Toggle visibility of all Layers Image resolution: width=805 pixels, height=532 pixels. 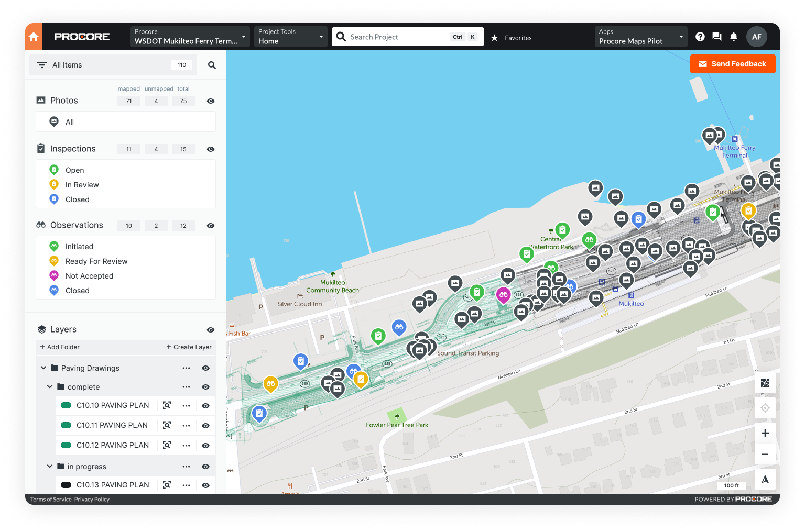211,330
